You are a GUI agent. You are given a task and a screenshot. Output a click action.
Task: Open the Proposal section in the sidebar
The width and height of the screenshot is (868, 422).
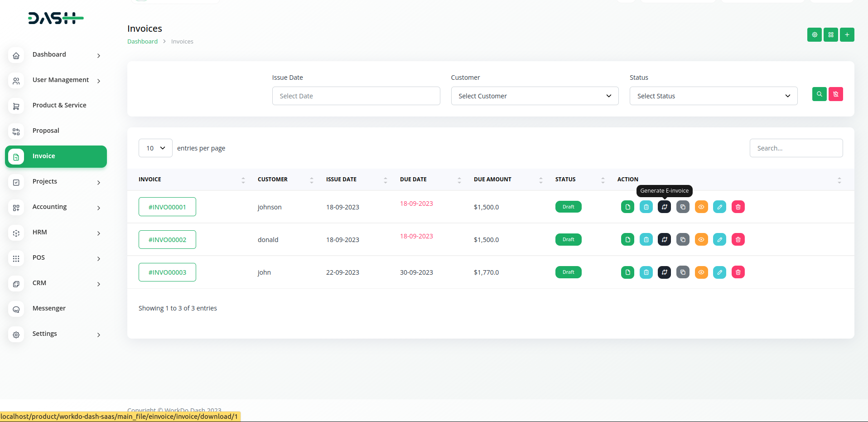[x=46, y=131]
